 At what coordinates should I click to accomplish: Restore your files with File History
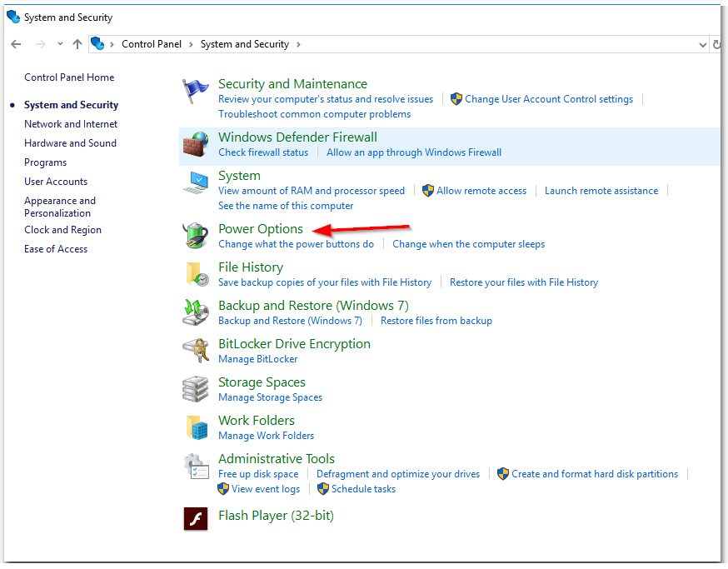524,282
